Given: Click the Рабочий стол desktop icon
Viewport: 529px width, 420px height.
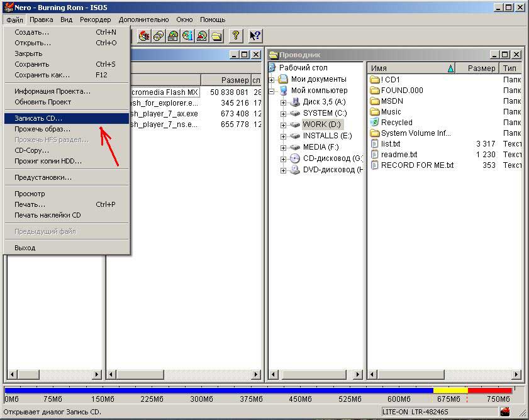Looking at the screenshot, I should pos(272,67).
